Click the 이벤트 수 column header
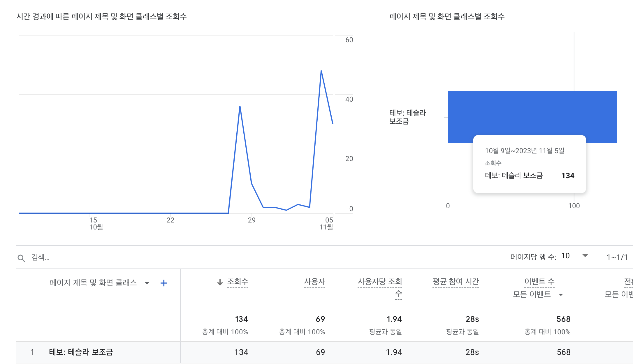This screenshot has width=640, height=364. (539, 282)
